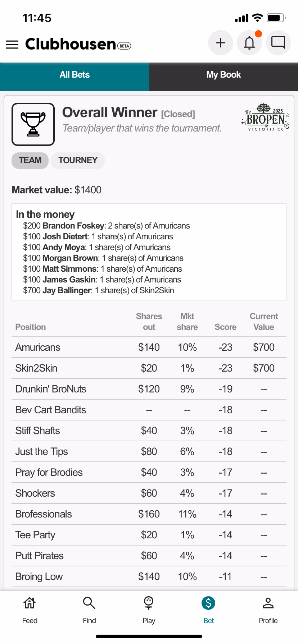Screen dimensions: 298x644
Task: Open your Profile from the bottom bar
Action: [x=268, y=610]
